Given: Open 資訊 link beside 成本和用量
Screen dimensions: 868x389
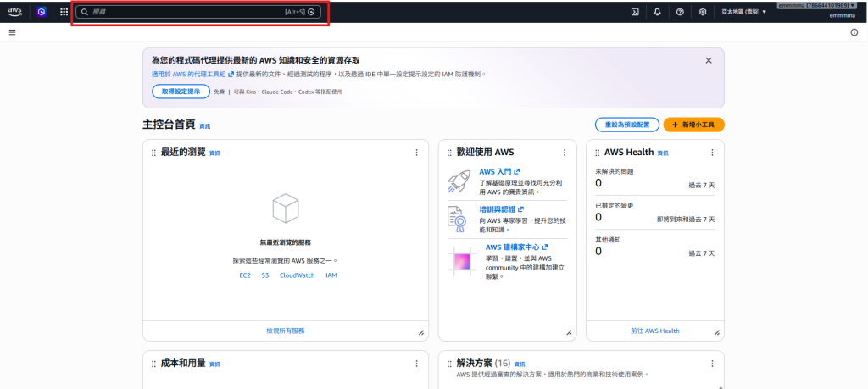Looking at the screenshot, I should click(x=214, y=364).
